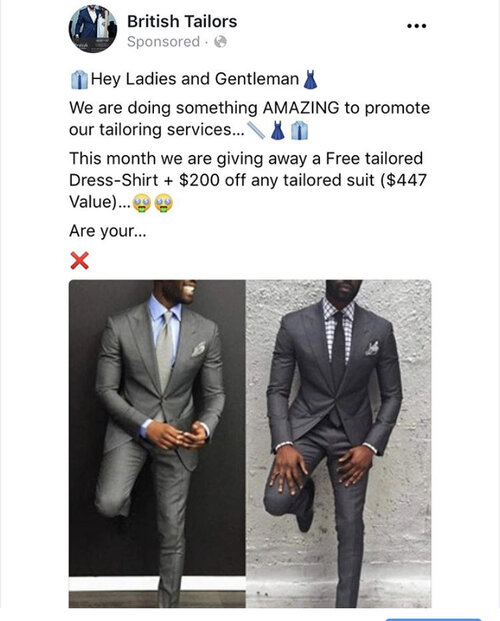Open the three-dot post options menu
500x621 pixels.
[416, 26]
